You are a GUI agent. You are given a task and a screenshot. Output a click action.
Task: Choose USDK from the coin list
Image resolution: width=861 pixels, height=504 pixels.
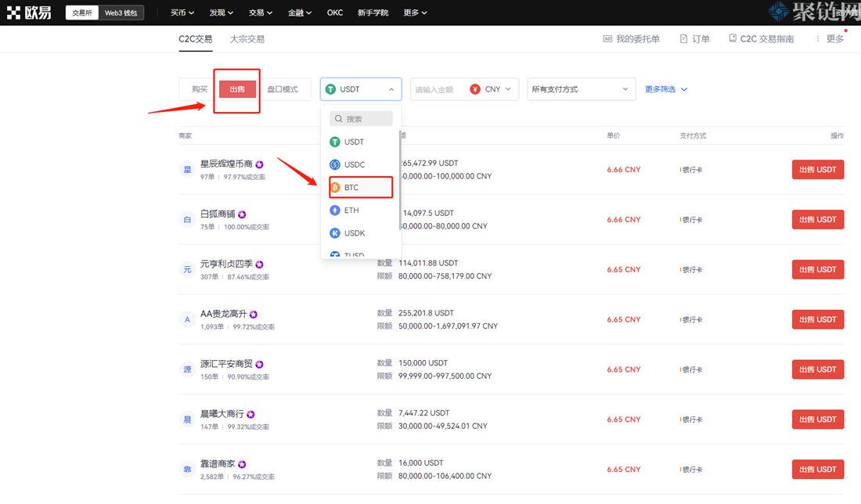[x=361, y=233]
